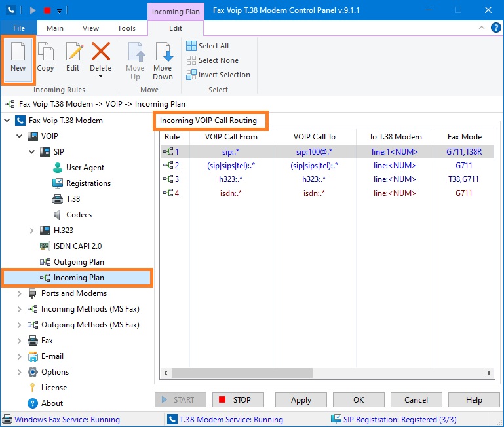Collapse the VOIP tree node
Screen dimensions: 504x427
click(x=20, y=136)
